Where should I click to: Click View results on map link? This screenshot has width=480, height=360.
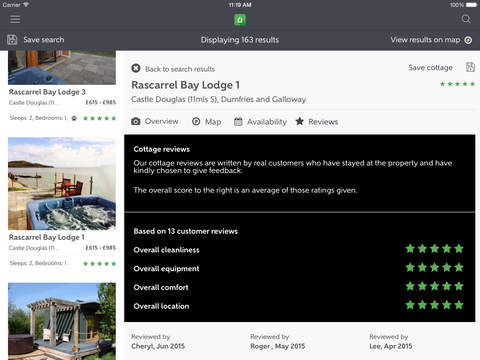pyautogui.click(x=425, y=40)
